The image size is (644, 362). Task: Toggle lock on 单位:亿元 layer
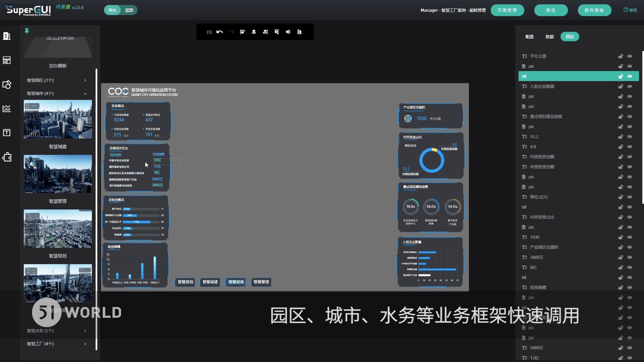tap(621, 197)
